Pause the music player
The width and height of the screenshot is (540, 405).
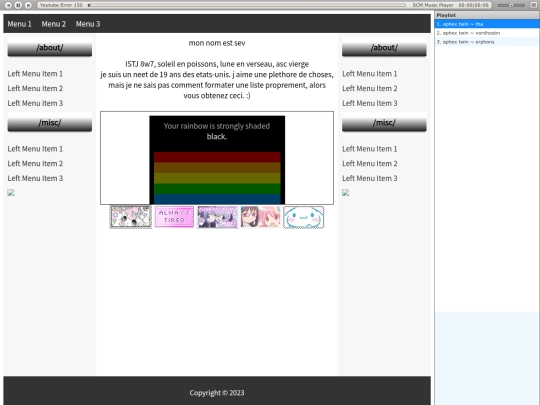point(19,5)
